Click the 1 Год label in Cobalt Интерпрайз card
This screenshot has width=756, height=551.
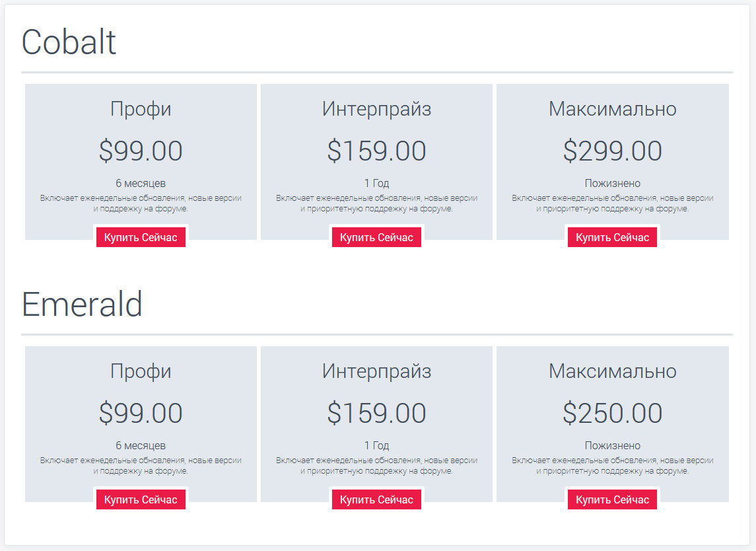point(376,183)
